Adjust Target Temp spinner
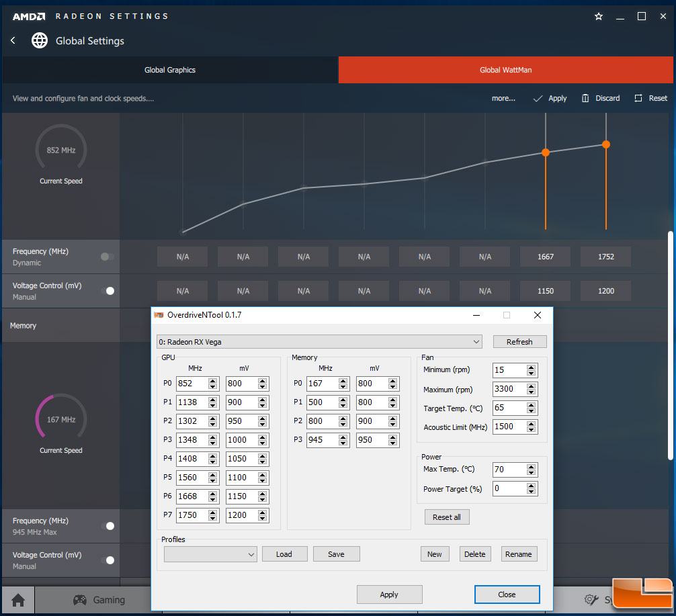This screenshot has height=616, width=676. coord(531,408)
